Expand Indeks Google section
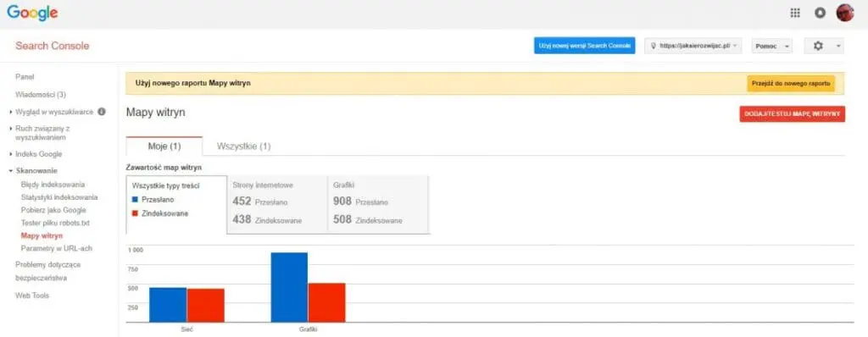 (x=11, y=154)
